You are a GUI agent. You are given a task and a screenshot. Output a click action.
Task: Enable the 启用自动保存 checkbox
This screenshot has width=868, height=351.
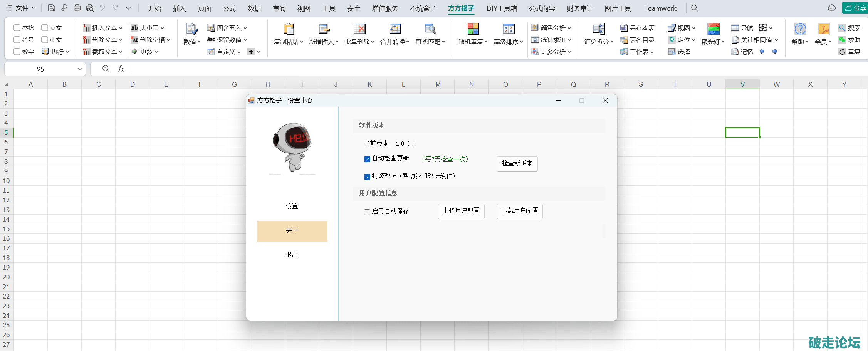(x=367, y=212)
